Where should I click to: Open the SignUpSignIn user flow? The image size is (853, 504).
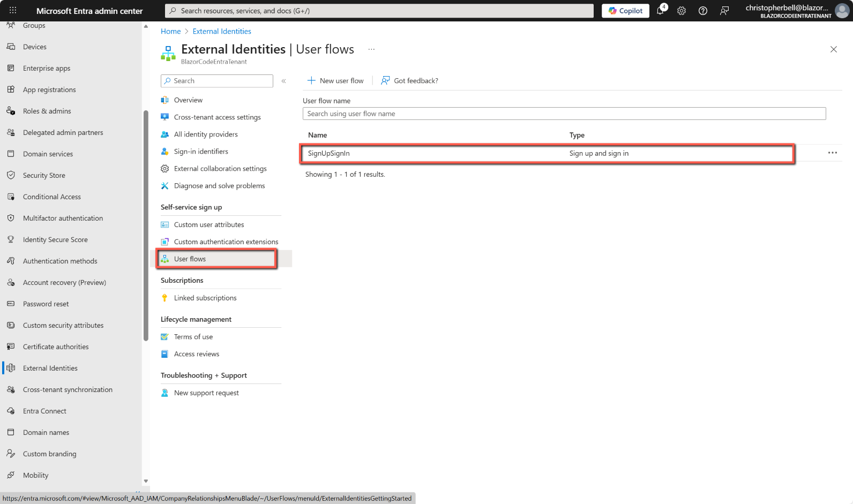pyautogui.click(x=328, y=153)
